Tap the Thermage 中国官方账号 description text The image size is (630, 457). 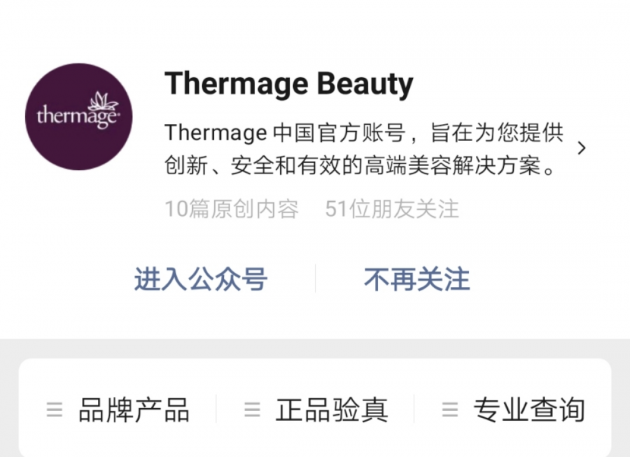click(364, 149)
